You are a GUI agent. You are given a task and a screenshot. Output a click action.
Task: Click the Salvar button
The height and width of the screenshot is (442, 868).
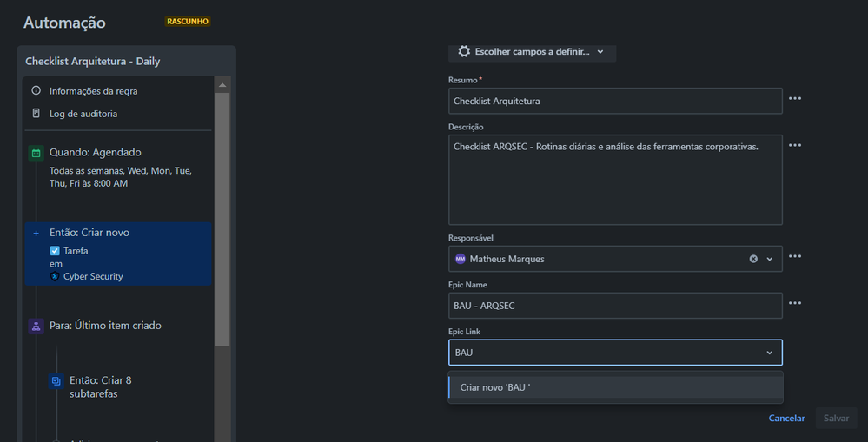pos(836,419)
